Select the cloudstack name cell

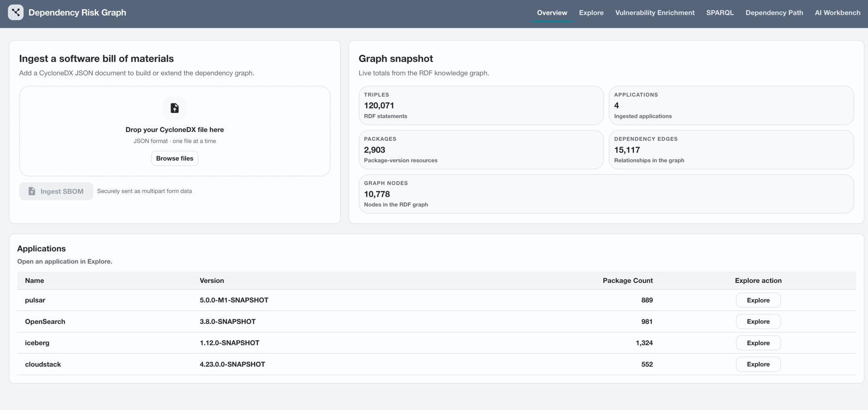pos(43,364)
